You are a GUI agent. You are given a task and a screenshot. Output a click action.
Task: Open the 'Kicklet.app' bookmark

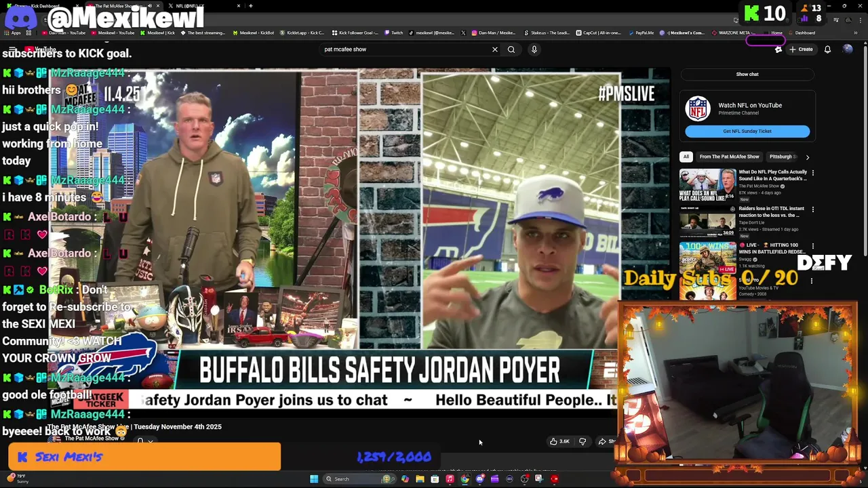302,33
